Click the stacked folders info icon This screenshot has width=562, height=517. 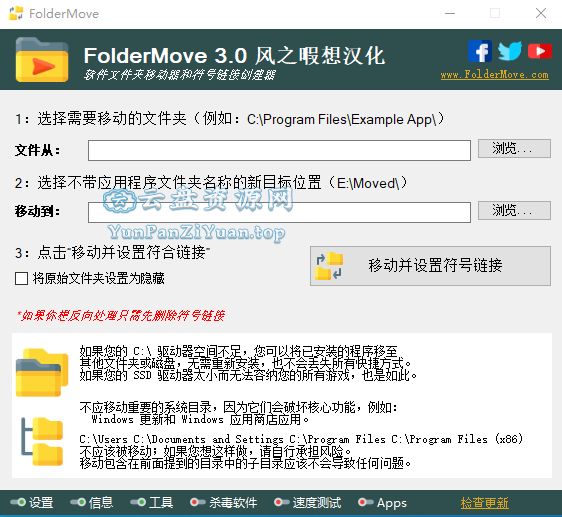42,373
